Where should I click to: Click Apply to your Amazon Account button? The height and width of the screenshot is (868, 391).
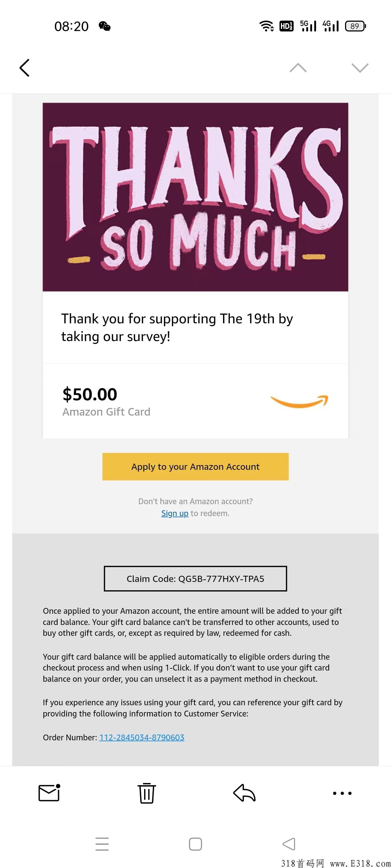195,467
